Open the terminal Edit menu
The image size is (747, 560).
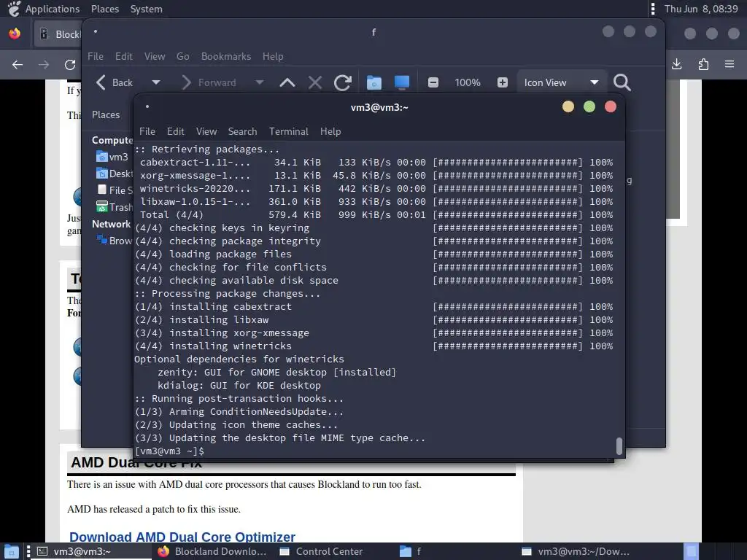click(x=175, y=131)
